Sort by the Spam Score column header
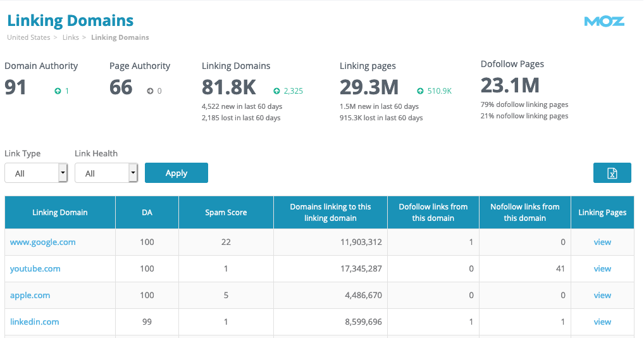The height and width of the screenshot is (338, 644). [226, 212]
